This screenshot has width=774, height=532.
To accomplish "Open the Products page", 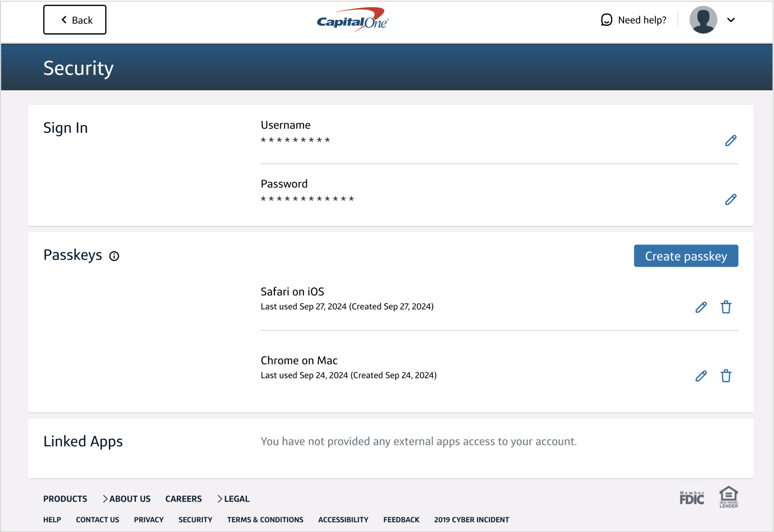I will [65, 499].
